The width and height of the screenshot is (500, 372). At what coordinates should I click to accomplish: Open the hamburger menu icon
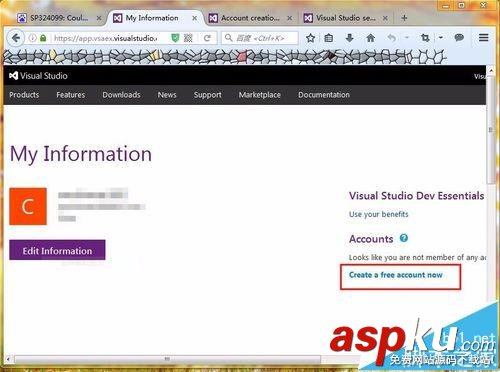pyautogui.click(x=484, y=38)
